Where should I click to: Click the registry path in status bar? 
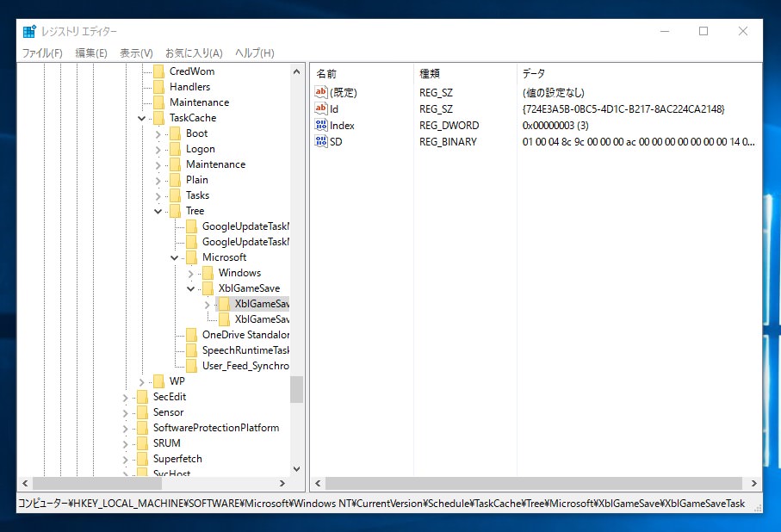coord(381,503)
